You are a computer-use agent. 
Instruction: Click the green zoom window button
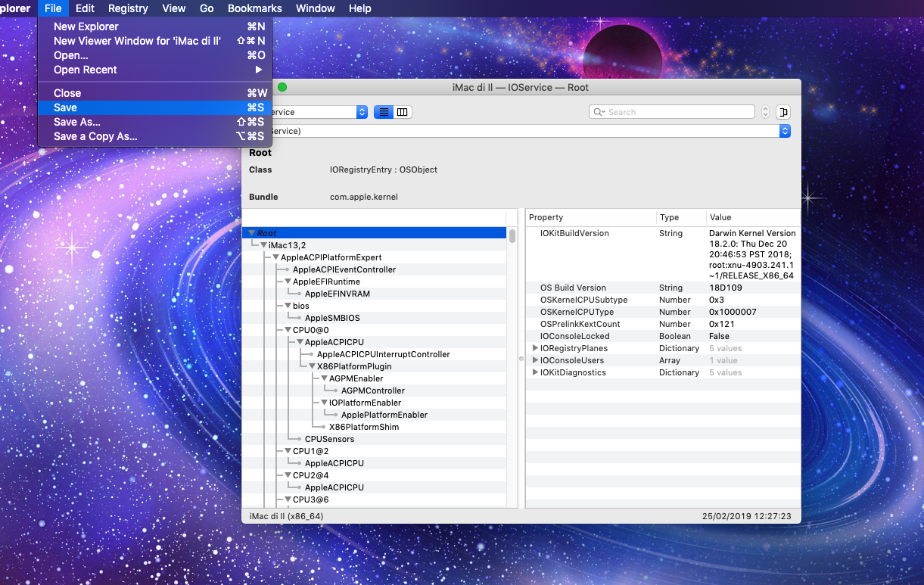(x=282, y=87)
